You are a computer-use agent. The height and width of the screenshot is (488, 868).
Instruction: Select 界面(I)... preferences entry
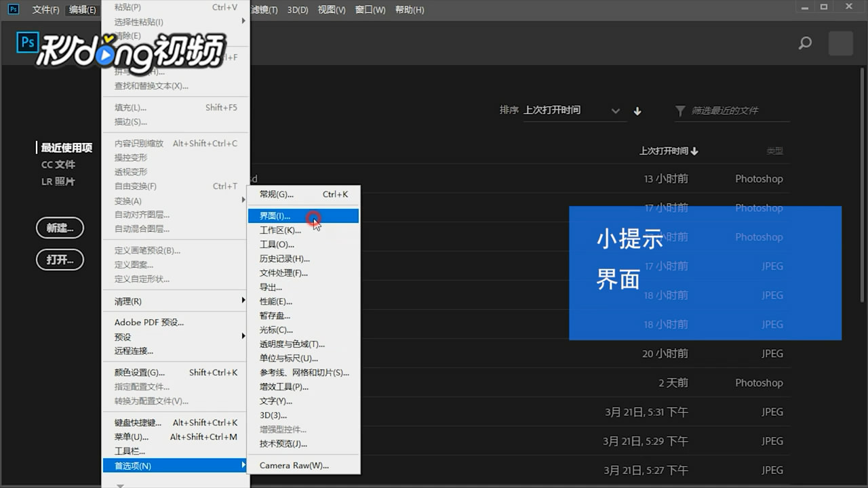pyautogui.click(x=303, y=216)
